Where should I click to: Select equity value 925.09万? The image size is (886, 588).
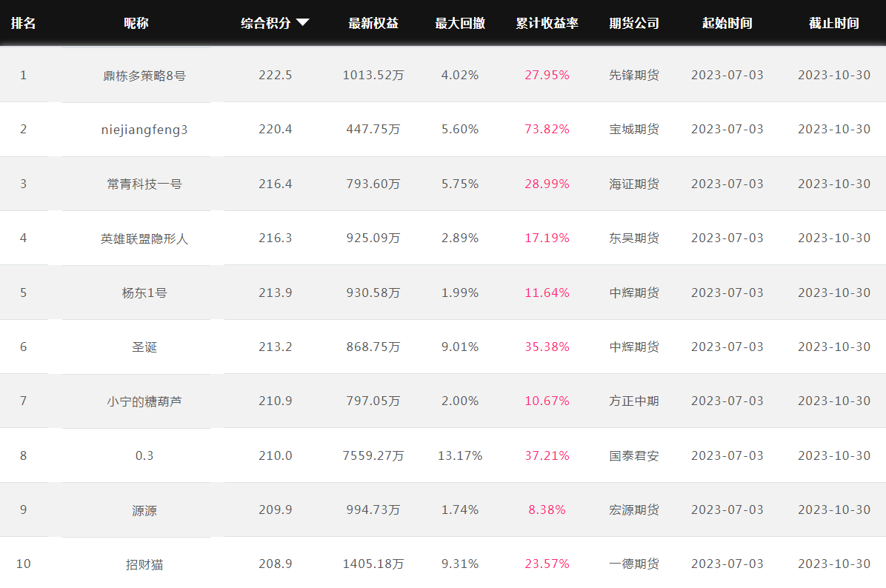[373, 238]
